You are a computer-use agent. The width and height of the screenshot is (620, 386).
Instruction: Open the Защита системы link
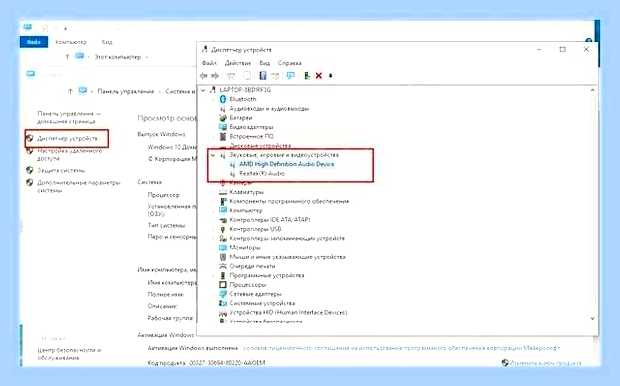point(61,170)
